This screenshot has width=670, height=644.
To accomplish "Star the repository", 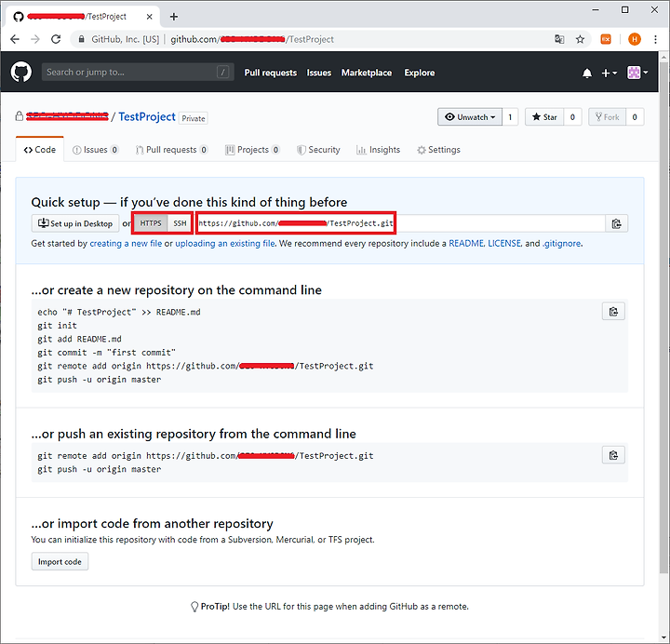I will pos(544,117).
